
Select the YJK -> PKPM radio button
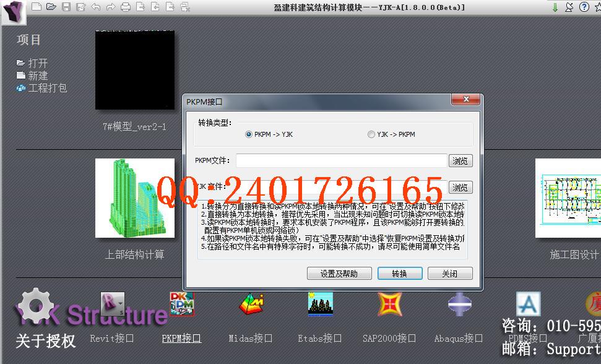point(371,134)
